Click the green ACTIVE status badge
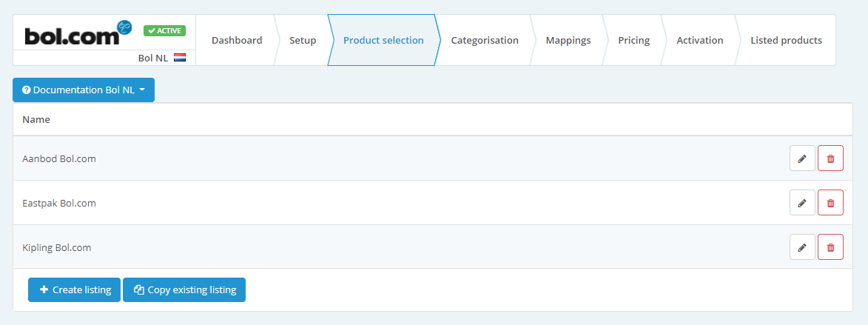Viewport: 868px width, 325px height. point(164,30)
